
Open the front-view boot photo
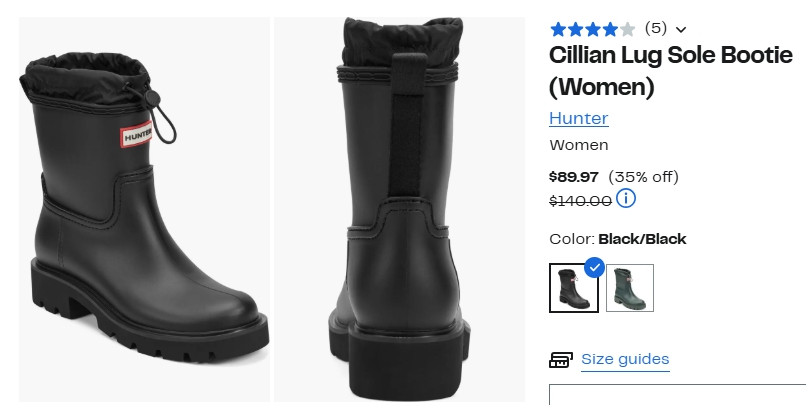[144, 210]
